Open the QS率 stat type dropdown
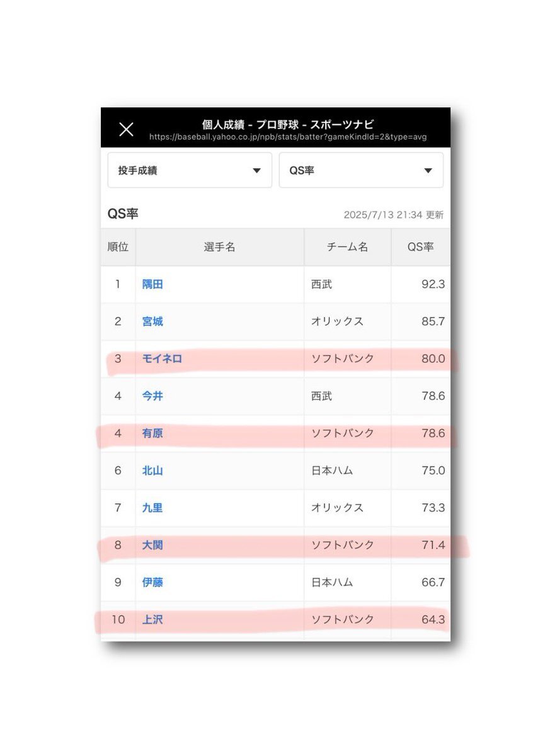The height and width of the screenshot is (756, 555). pyautogui.click(x=361, y=170)
